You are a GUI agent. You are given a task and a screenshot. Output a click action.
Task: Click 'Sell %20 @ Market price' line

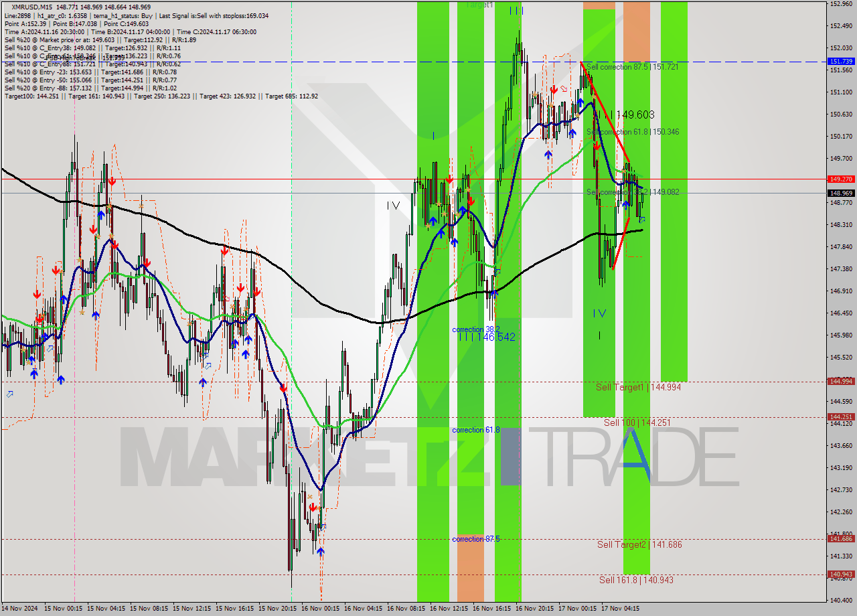point(100,40)
